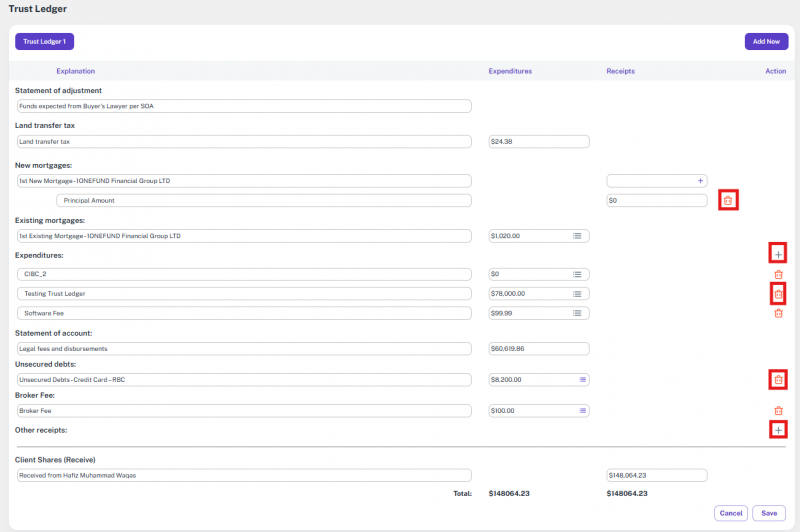Add a new Expenditures row
The image size is (800, 532).
(778, 254)
